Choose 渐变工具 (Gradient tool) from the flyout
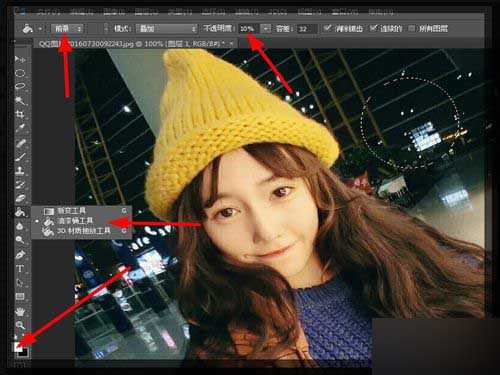 point(82,211)
